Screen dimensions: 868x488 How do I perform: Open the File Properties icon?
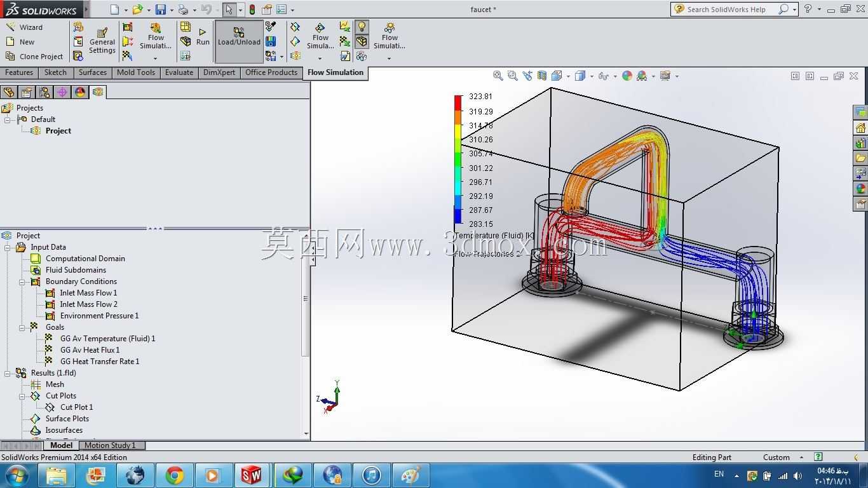pos(267,10)
